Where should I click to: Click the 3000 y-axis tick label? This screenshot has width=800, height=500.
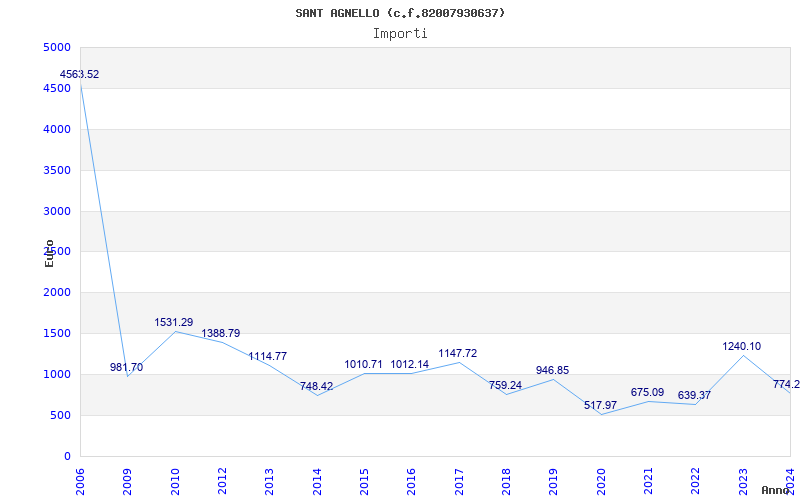(x=58, y=211)
